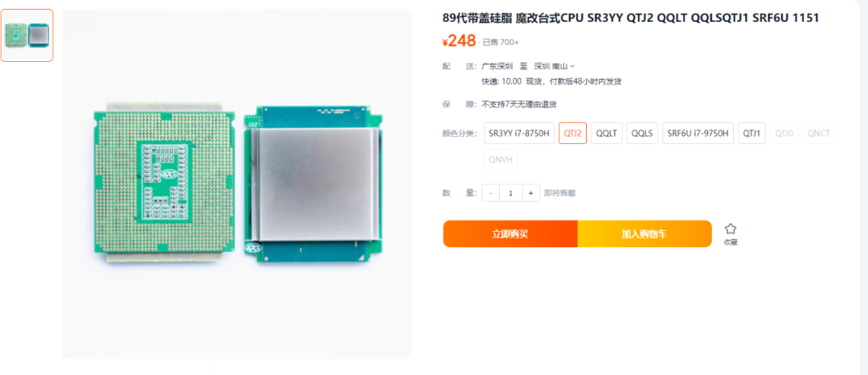The width and height of the screenshot is (868, 375).
Task: Click the 立即购买 buy now button
Action: click(x=510, y=233)
